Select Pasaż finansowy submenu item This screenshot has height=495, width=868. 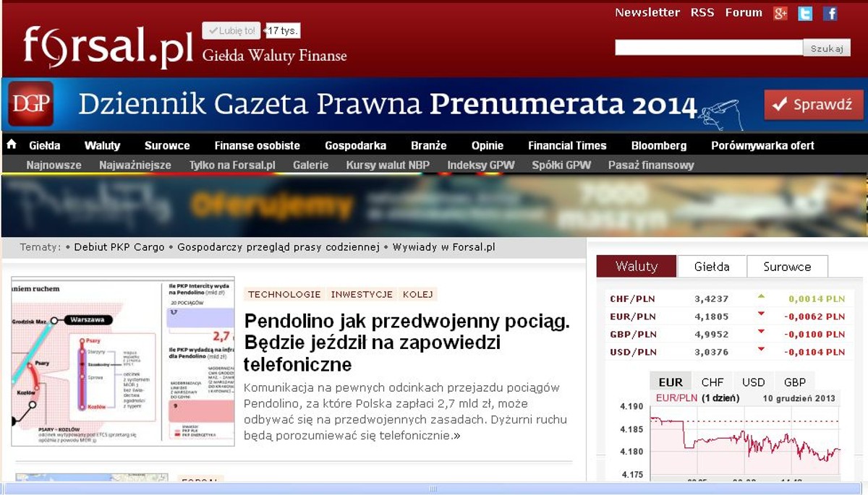tap(651, 165)
